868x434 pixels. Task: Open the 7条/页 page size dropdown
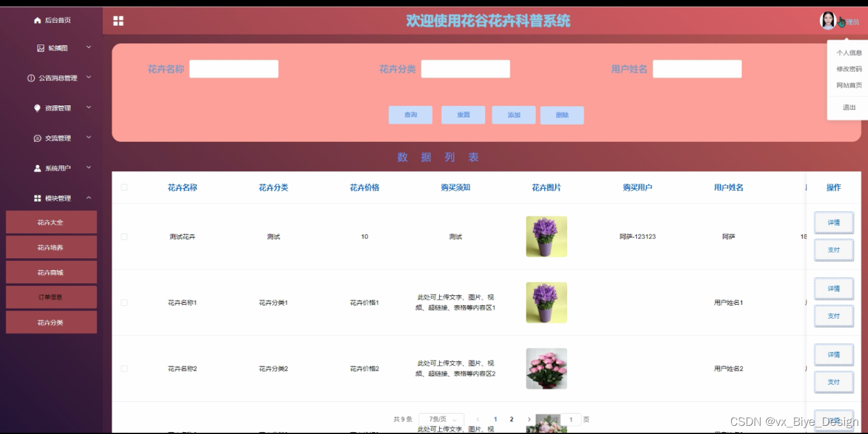tap(441, 419)
